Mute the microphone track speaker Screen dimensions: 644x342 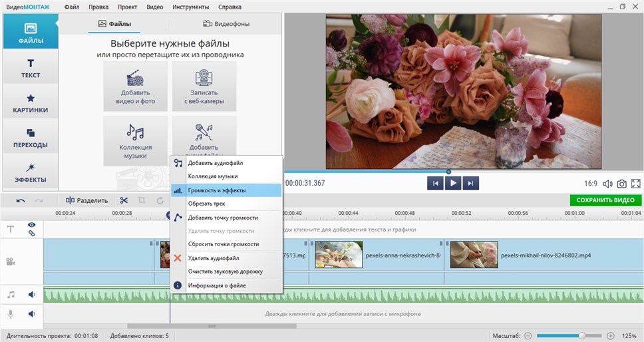32,314
